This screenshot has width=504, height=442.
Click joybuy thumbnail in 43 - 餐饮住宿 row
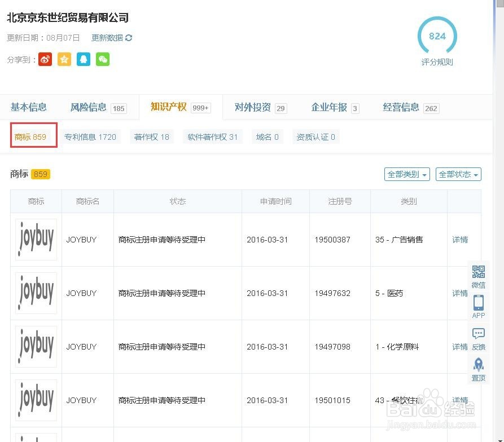coord(36,400)
